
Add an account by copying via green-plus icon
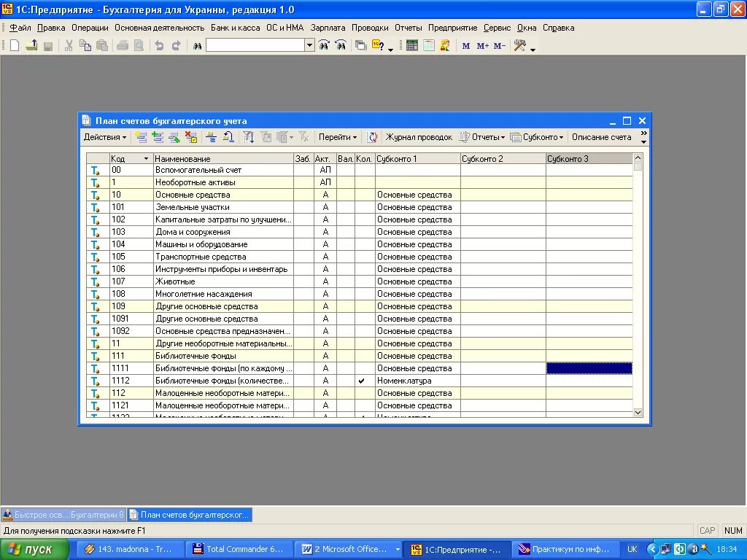click(x=158, y=137)
